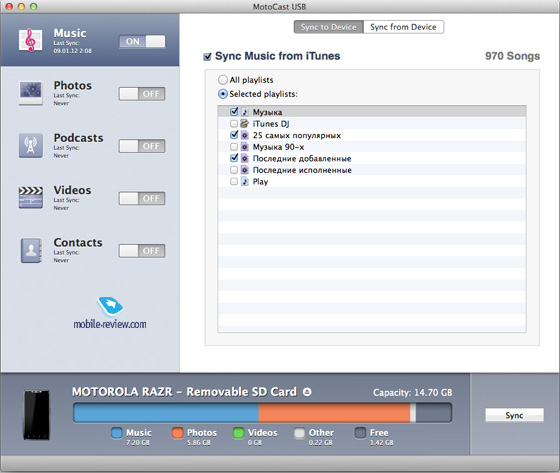The width and height of the screenshot is (560, 473).
Task: Select the iTunes DJ row text
Action: [x=271, y=124]
